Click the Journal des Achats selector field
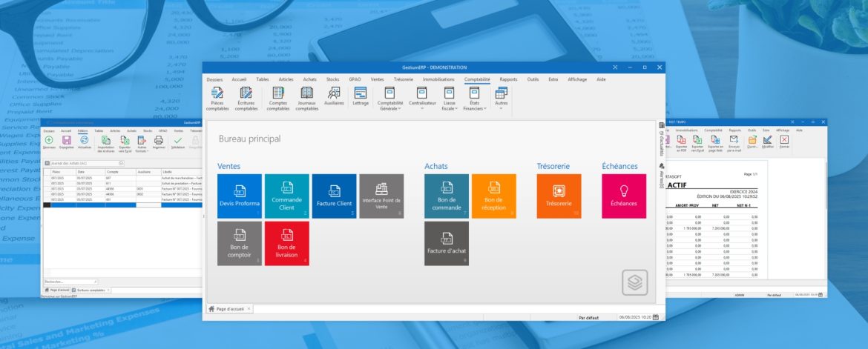868x349 pixels. coord(83,162)
